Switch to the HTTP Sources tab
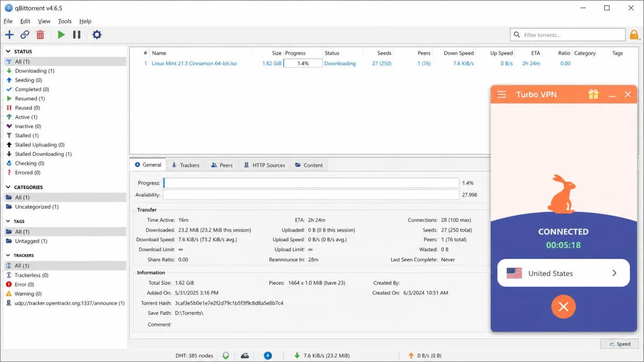 coord(264,165)
